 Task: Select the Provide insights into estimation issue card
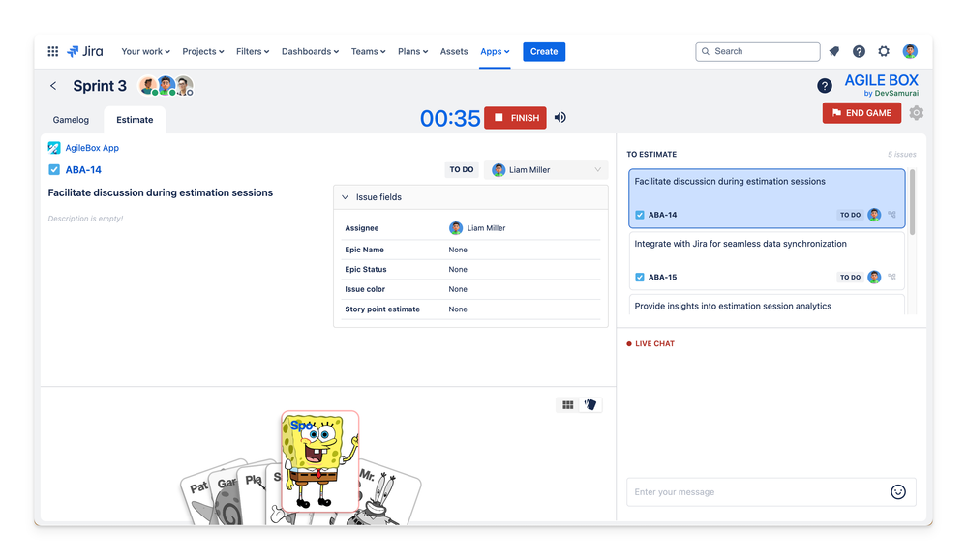[x=767, y=306]
